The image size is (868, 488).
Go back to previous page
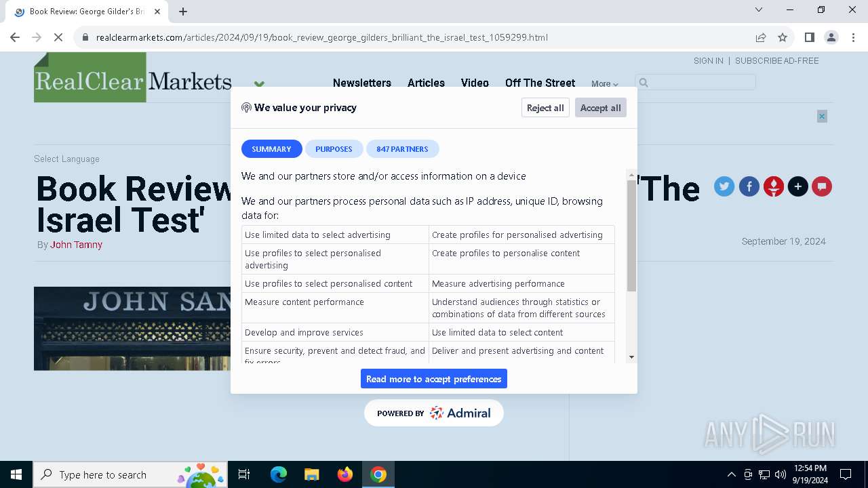click(x=15, y=37)
